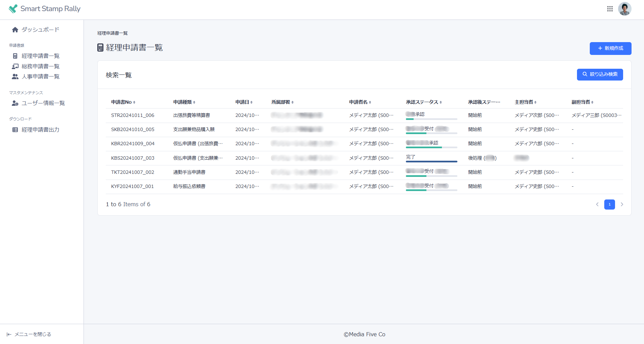Collapse sidebar with メニューを閉じる
The image size is (644, 344).
[x=29, y=334]
